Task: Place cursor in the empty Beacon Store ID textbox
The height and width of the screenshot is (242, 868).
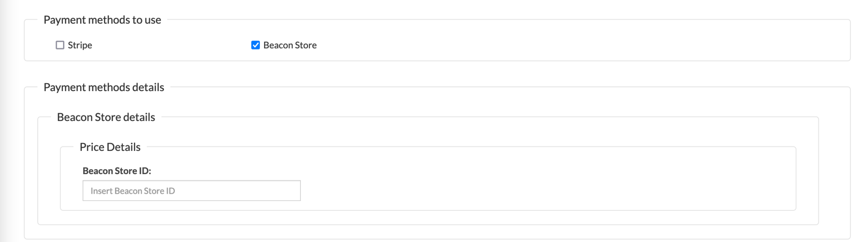Action: coord(191,191)
